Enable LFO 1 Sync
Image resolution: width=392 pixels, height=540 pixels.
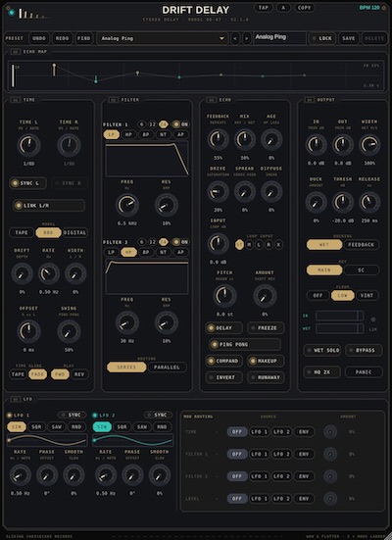point(73,415)
